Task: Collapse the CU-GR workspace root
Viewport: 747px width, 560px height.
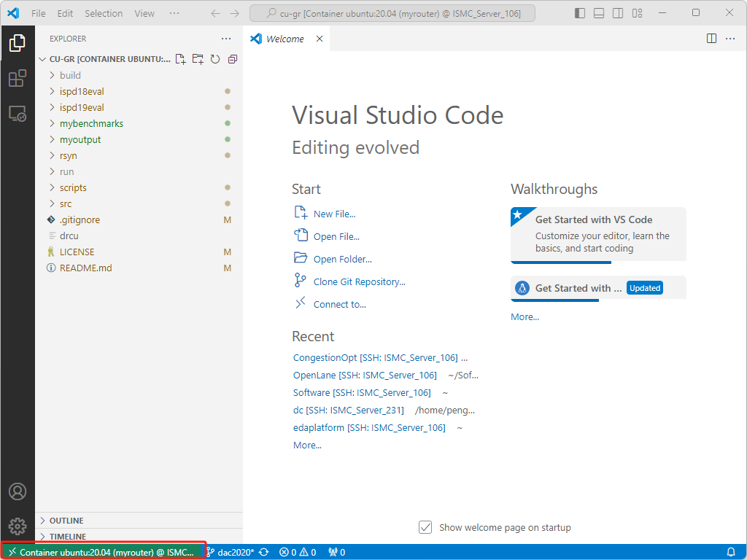Action: pyautogui.click(x=104, y=59)
